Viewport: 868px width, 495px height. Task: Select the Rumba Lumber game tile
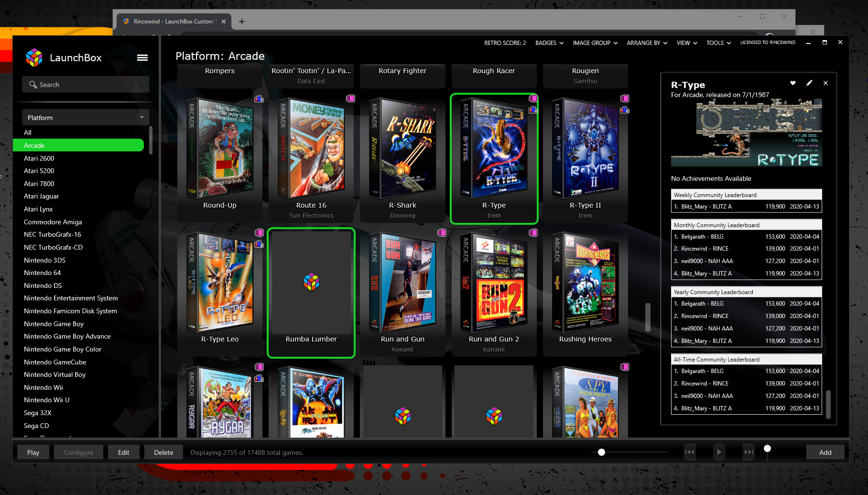[311, 293]
